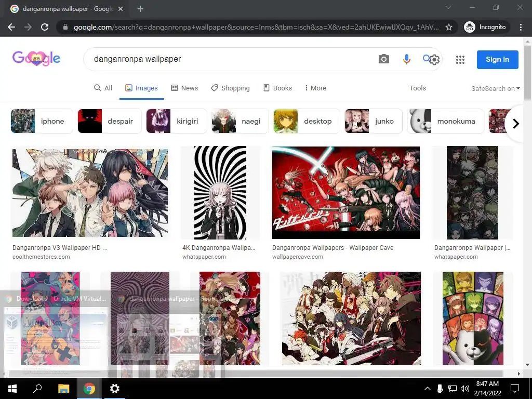Image resolution: width=532 pixels, height=399 pixels.
Task: Start voice search with microphone icon
Action: pyautogui.click(x=406, y=59)
